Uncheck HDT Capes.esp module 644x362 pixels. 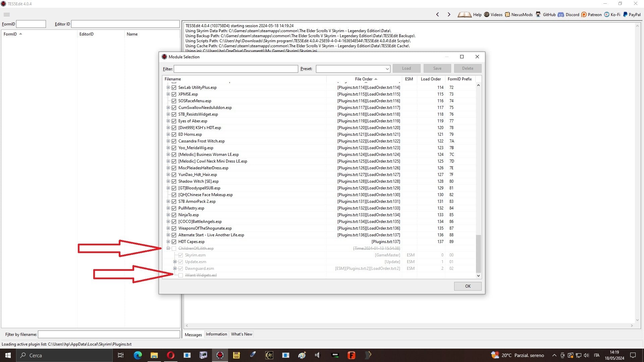(x=174, y=242)
